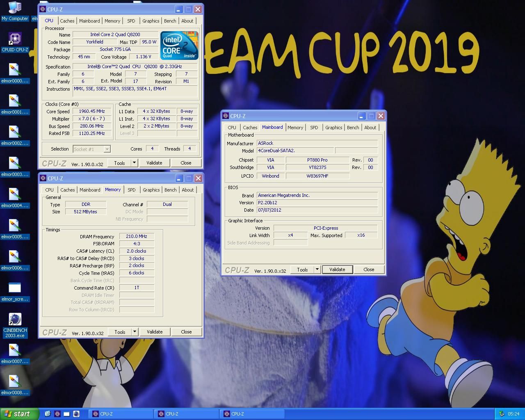Open the Caches tab in the CPU-tab window

coord(67,21)
